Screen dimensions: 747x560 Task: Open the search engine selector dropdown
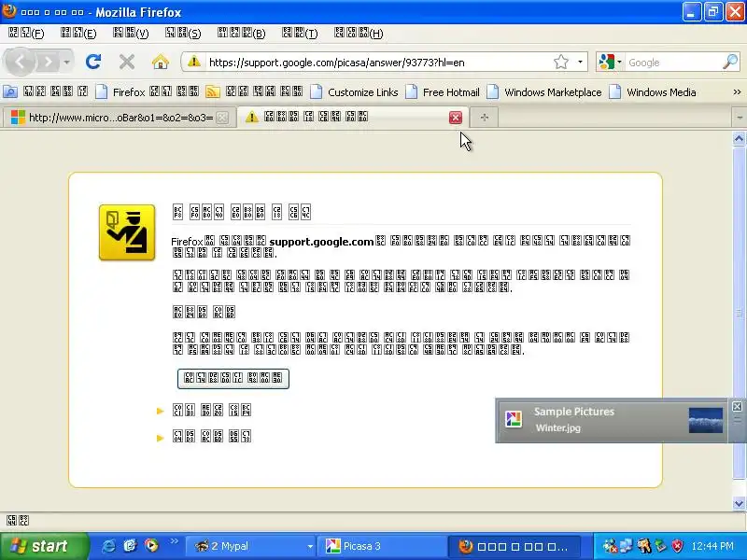point(611,63)
